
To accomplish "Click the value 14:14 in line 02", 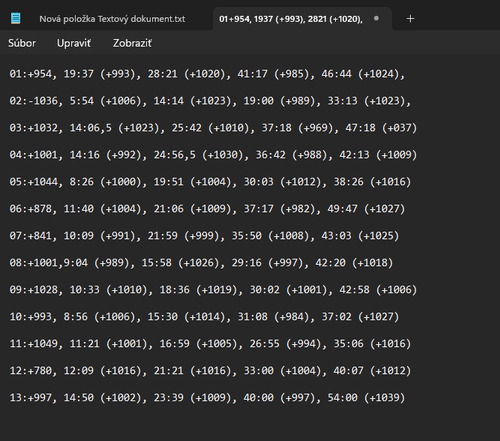I will pos(168,101).
